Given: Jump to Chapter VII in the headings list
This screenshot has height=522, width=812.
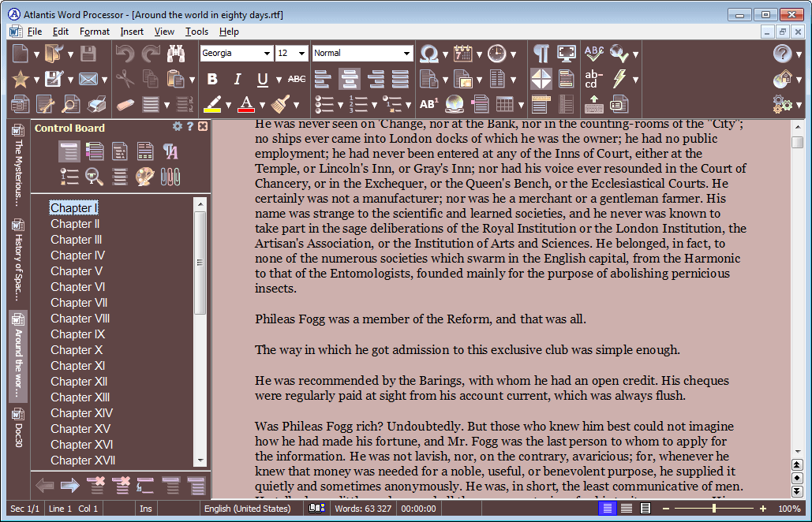Looking at the screenshot, I should click(79, 303).
